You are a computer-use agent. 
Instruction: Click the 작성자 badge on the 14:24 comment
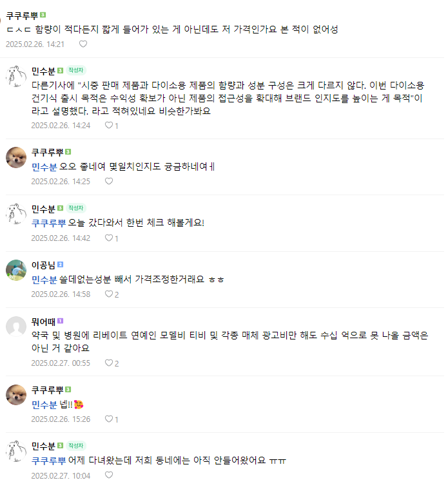pyautogui.click(x=76, y=70)
